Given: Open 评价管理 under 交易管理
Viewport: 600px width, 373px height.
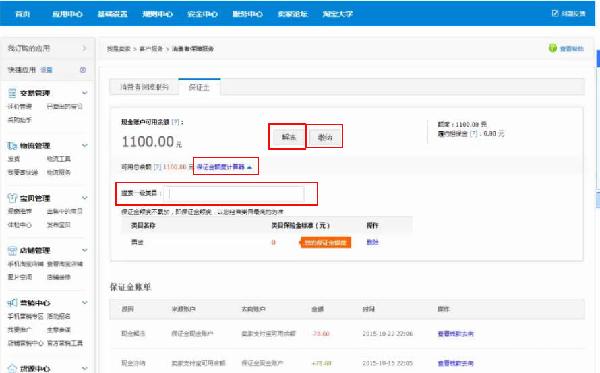Looking at the screenshot, I should click(x=20, y=106).
